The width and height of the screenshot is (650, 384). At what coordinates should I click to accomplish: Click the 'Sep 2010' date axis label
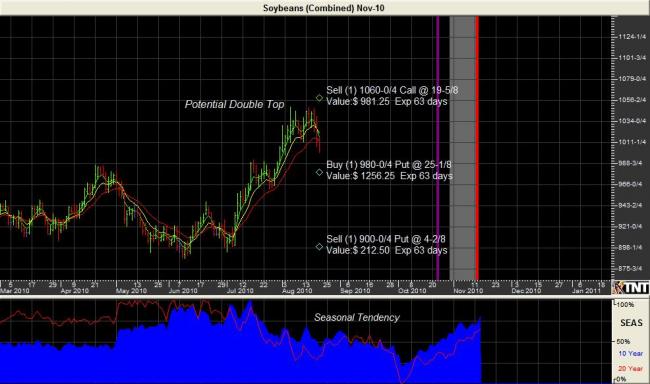355,291
